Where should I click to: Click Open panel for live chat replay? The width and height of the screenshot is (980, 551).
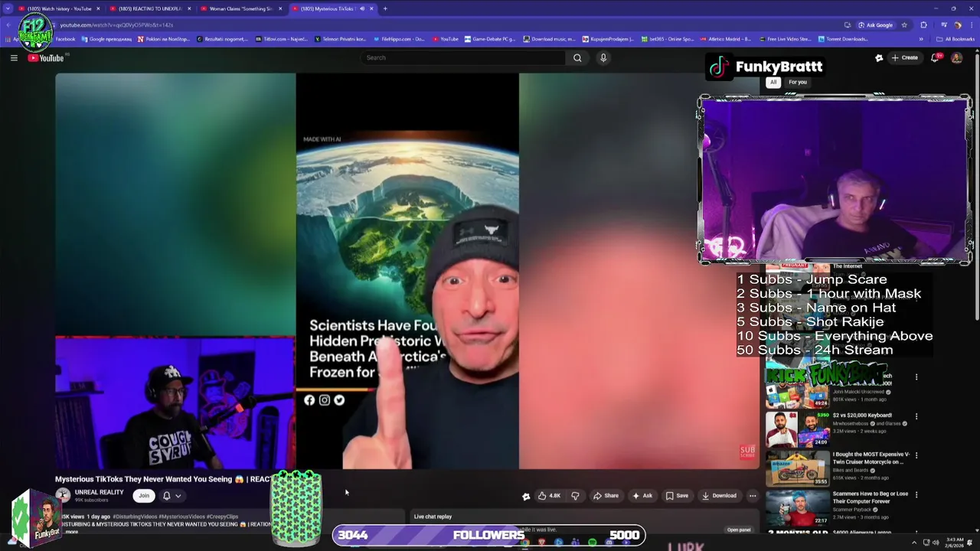tap(739, 530)
